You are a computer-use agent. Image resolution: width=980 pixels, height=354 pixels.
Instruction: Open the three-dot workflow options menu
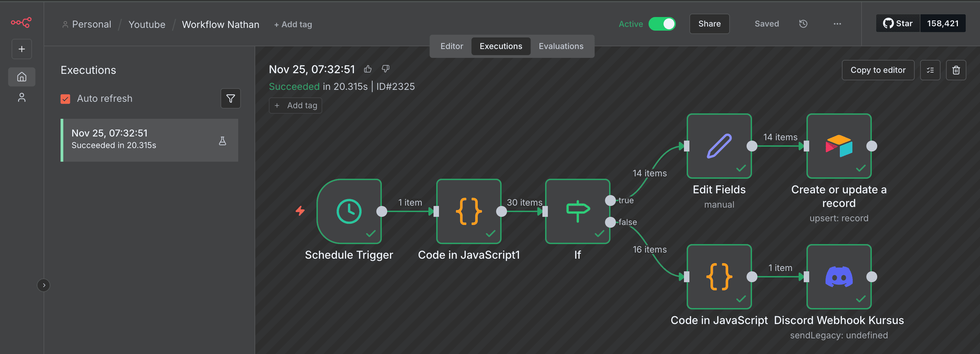click(837, 24)
